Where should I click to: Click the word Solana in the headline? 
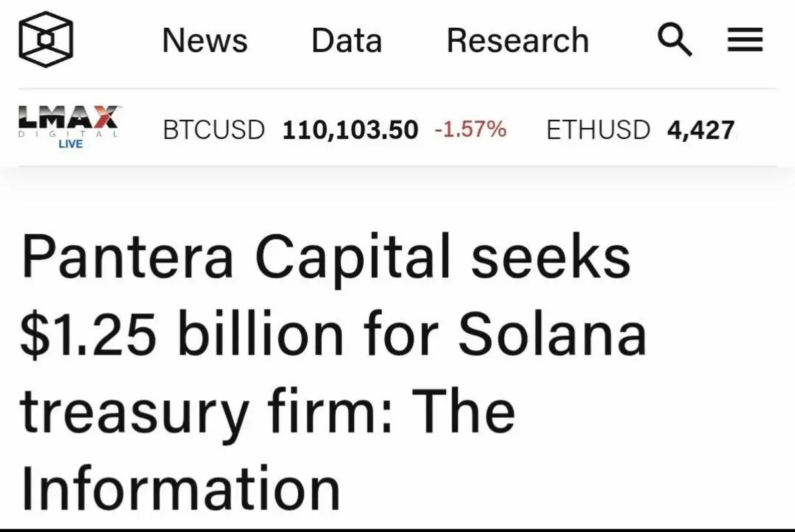[552, 333]
